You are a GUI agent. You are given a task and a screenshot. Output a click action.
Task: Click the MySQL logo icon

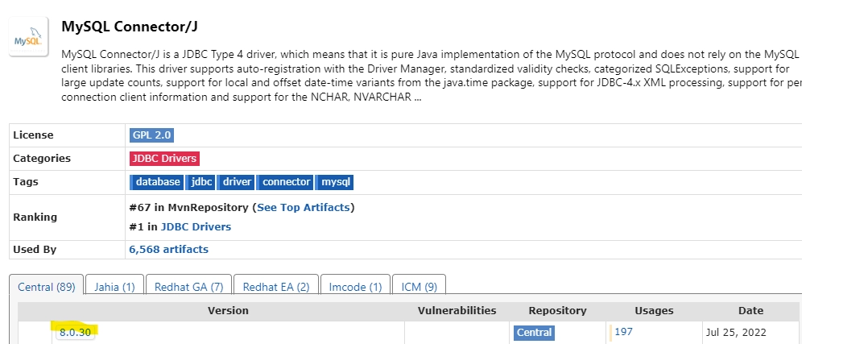(x=29, y=37)
